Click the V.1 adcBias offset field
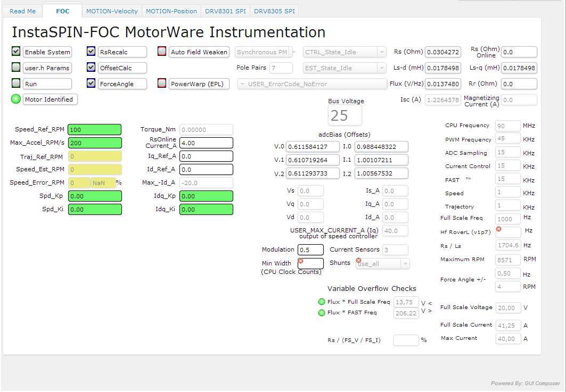The height and width of the screenshot is (392, 566). pyautogui.click(x=313, y=160)
